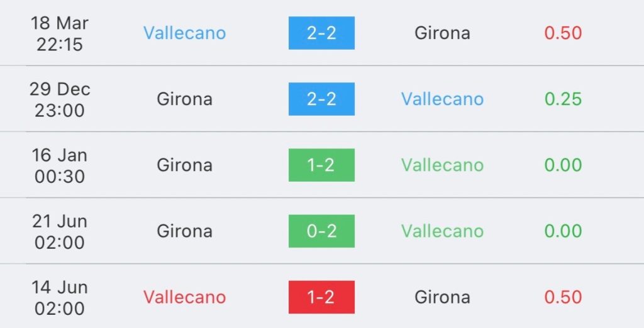The height and width of the screenshot is (328, 644).
Task: Open Vallecano team link in 18 Mar row
Action: click(184, 33)
